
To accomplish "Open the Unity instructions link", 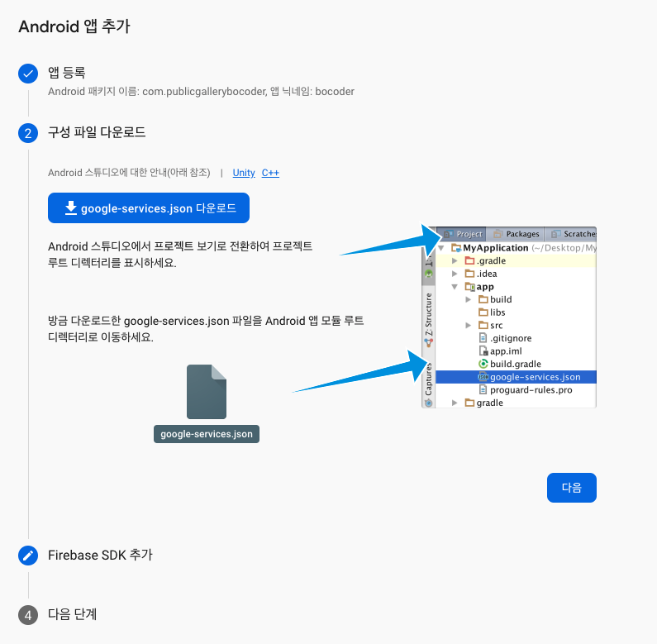I will click(244, 173).
